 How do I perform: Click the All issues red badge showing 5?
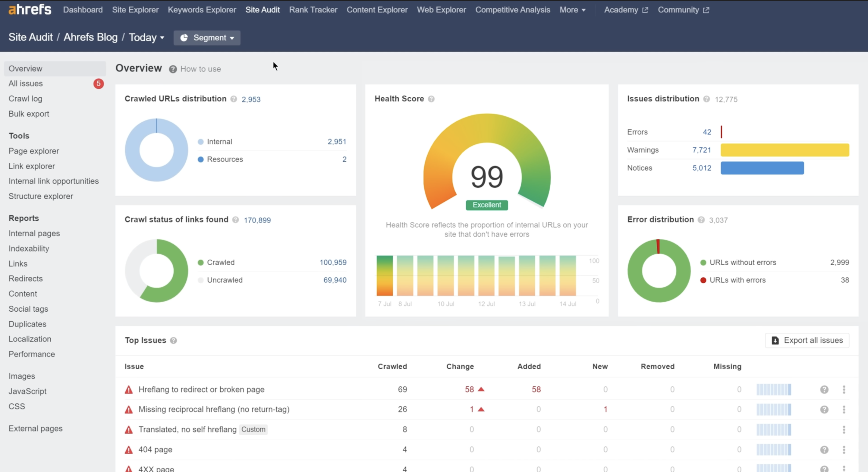pyautogui.click(x=98, y=83)
